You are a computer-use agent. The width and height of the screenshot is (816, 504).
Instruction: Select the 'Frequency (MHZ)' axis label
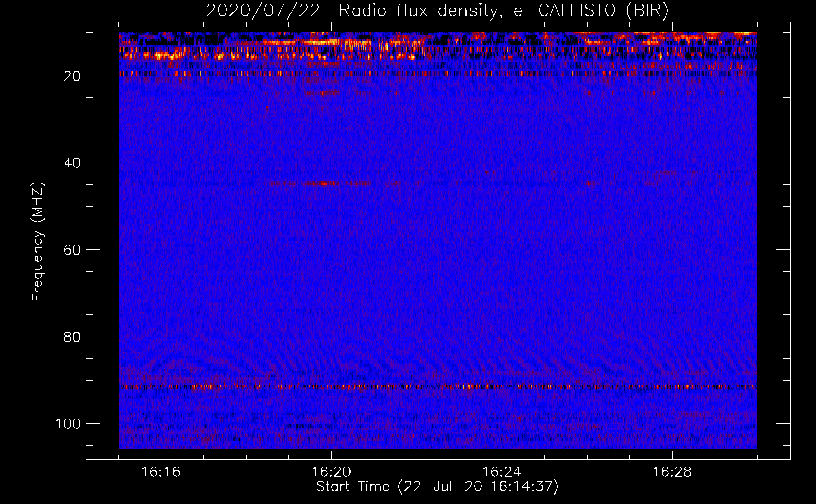(38, 242)
